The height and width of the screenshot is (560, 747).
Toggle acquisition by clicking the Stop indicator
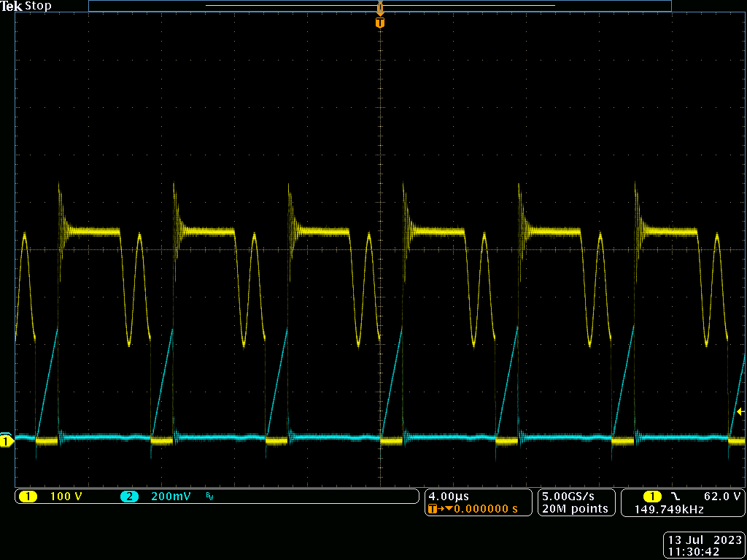(39, 5)
